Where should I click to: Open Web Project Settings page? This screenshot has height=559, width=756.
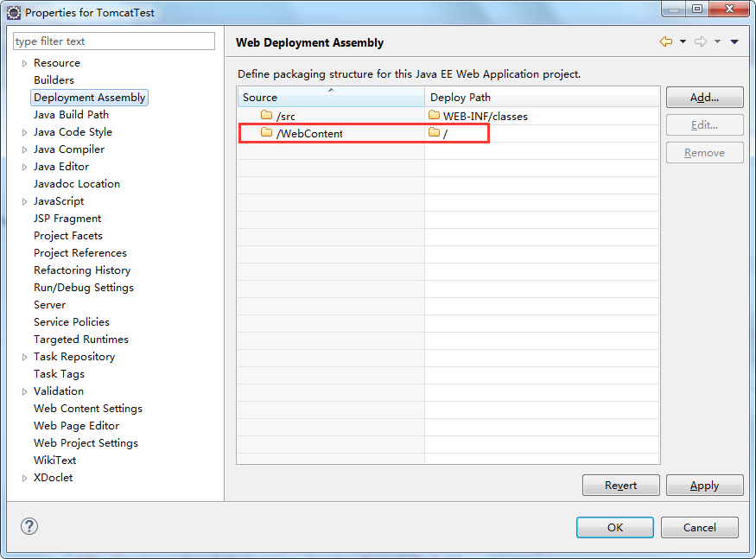pos(86,443)
